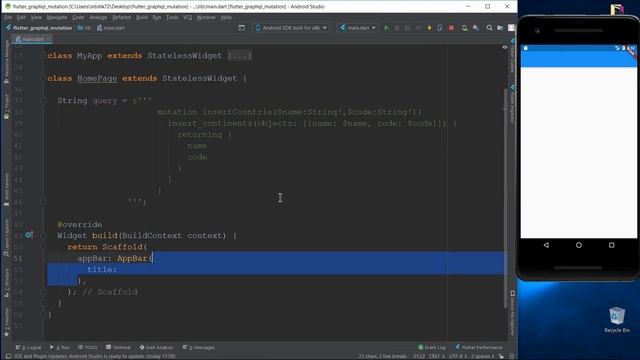Open the main.dart run configuration dropdown

pos(358,28)
